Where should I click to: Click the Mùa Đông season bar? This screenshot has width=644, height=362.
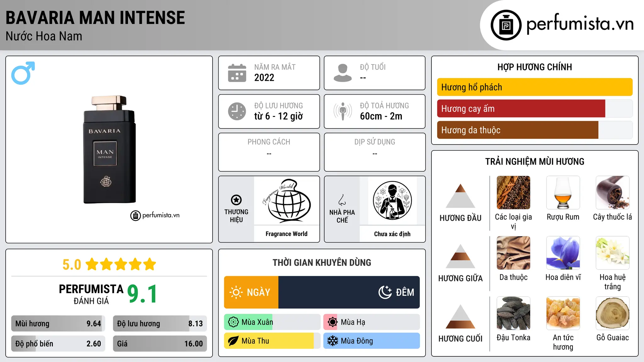click(372, 341)
